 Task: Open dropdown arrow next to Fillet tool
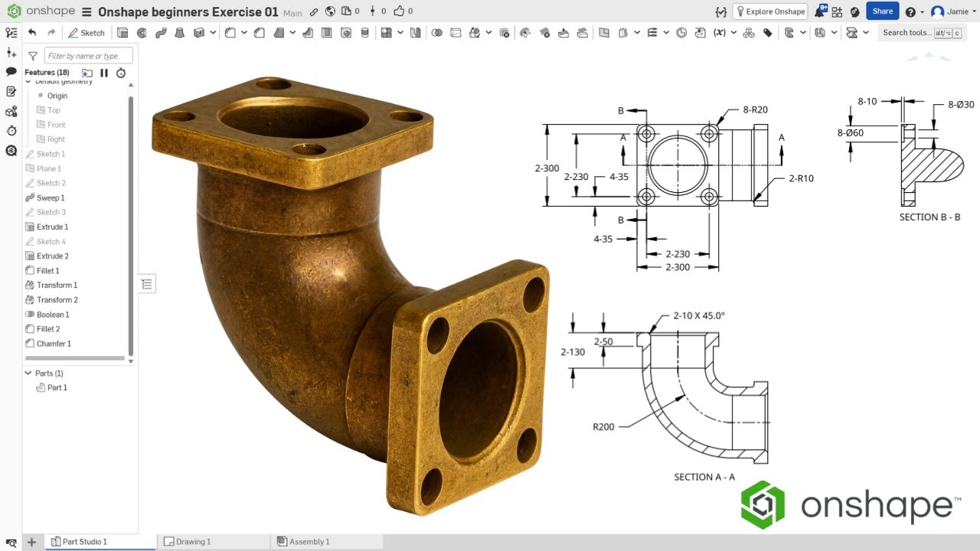244,33
